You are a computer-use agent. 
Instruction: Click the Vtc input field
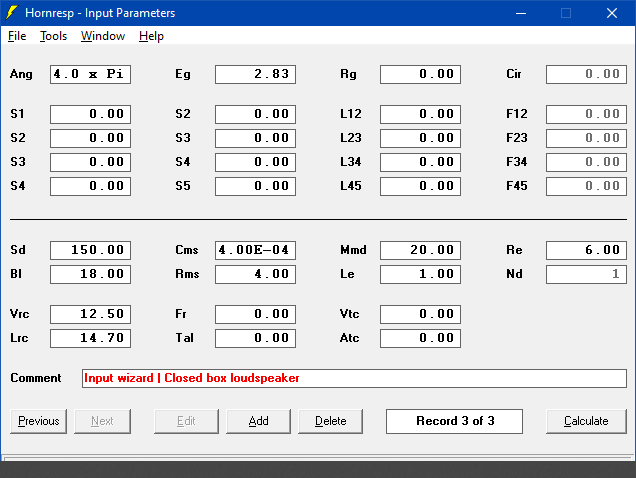click(x=420, y=314)
